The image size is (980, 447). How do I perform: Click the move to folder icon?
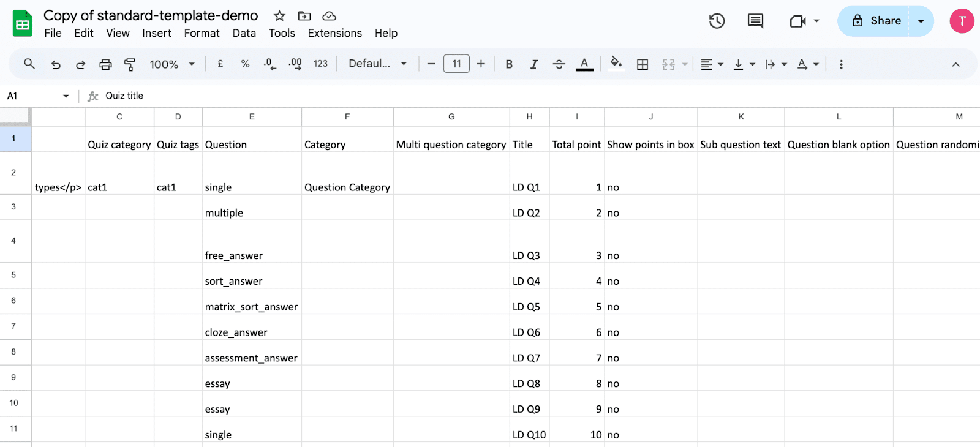click(x=304, y=16)
